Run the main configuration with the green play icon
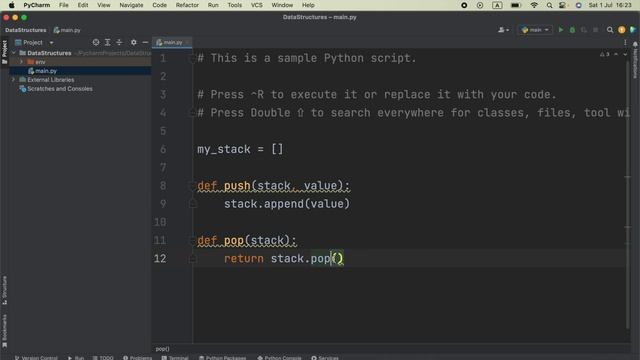Image resolution: width=640 pixels, height=360 pixels. (x=561, y=30)
